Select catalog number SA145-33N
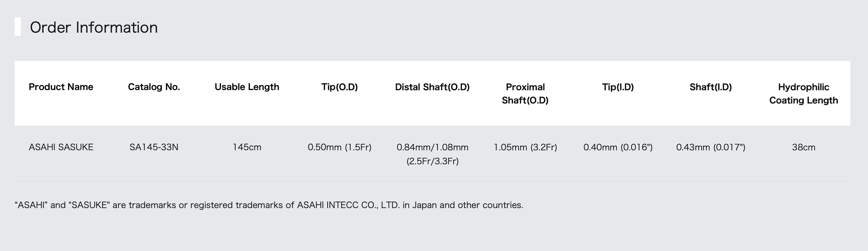This screenshot has width=868, height=251. pos(154,147)
